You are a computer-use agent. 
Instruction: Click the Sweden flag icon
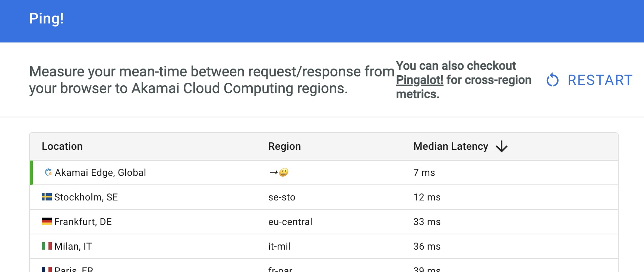click(47, 197)
